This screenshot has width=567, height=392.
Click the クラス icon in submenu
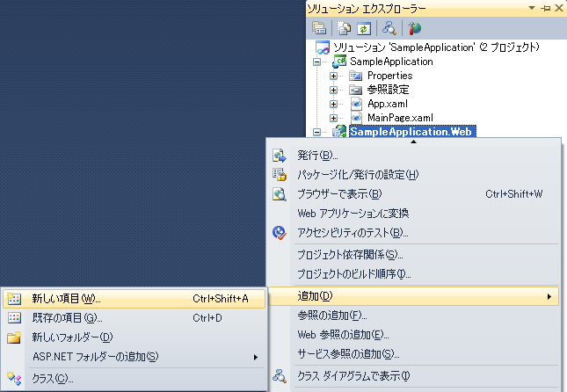[14, 379]
